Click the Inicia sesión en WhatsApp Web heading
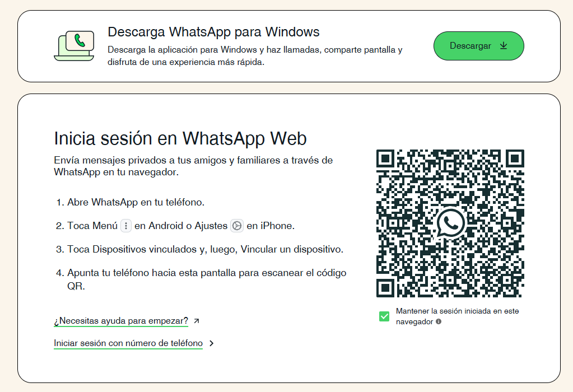573x392 pixels. (x=180, y=138)
